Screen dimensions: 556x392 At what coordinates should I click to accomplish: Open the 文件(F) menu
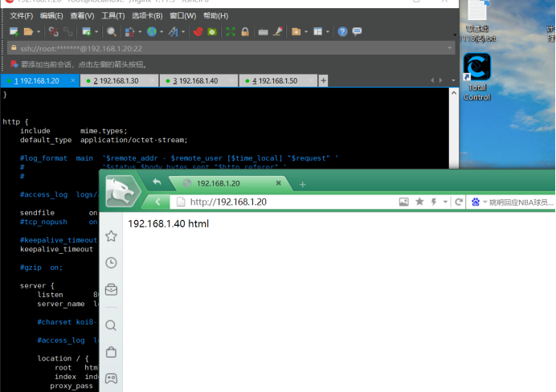pyautogui.click(x=21, y=15)
